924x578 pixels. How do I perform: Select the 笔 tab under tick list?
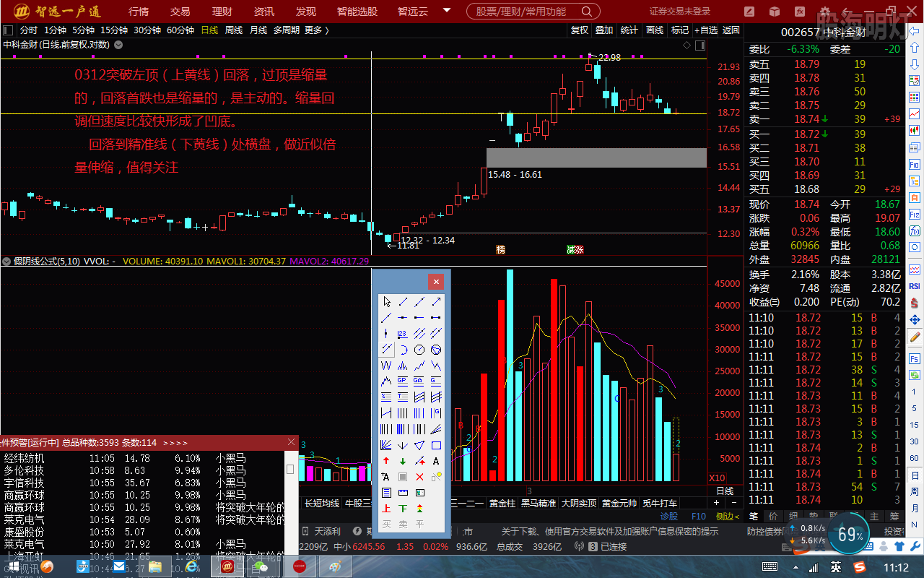(x=753, y=516)
